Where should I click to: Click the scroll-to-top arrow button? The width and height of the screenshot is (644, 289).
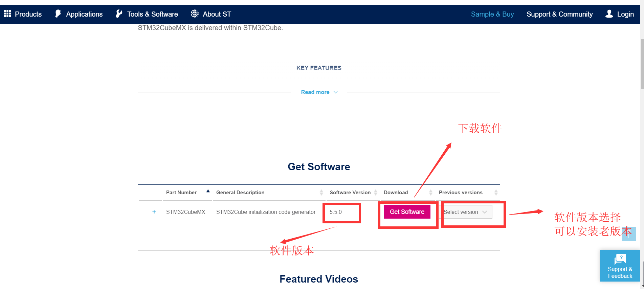click(629, 234)
